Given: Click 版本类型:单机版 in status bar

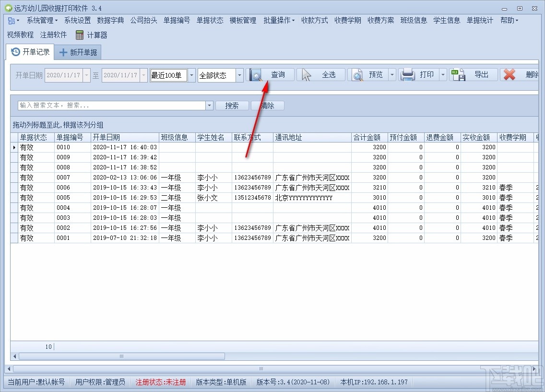Looking at the screenshot, I should pos(221,382).
